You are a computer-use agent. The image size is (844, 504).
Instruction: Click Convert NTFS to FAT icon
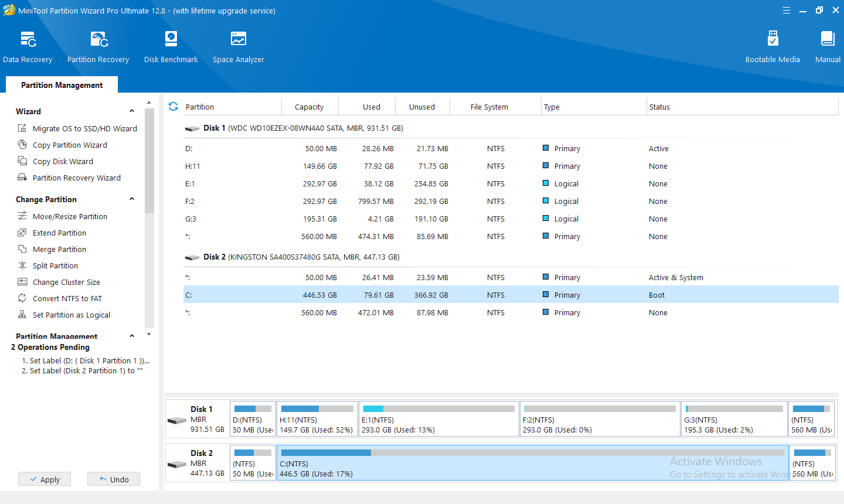click(x=22, y=298)
